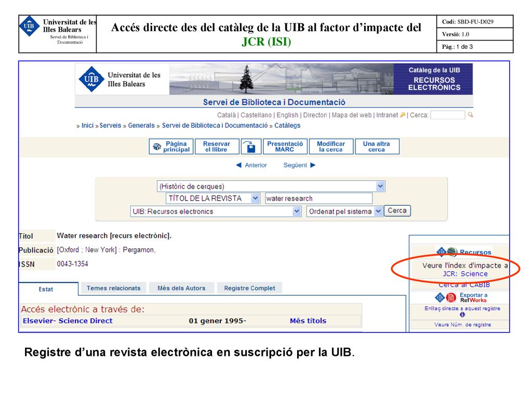The width and height of the screenshot is (532, 399).
Task: Click the globe icon next to Recursos
Action: tap(451, 252)
